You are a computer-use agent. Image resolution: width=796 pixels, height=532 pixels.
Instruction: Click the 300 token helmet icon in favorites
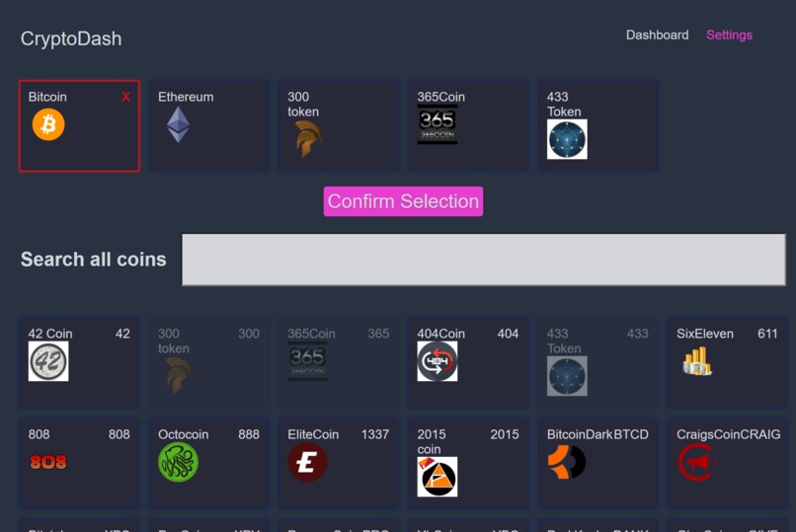click(308, 139)
